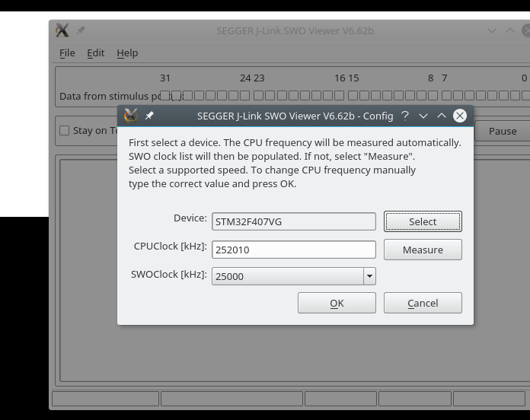Click the 'CPUClock [kHz]:' label
The image size is (530, 420).
coord(171,246)
